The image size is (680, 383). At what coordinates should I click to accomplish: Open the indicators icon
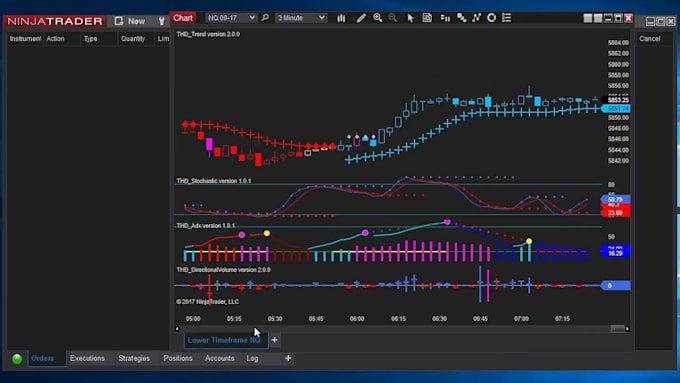point(477,18)
